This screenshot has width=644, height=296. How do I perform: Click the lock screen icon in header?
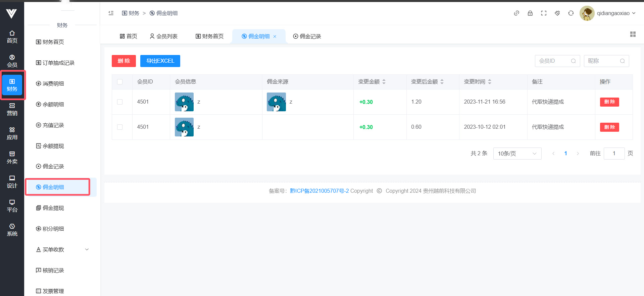coord(530,13)
